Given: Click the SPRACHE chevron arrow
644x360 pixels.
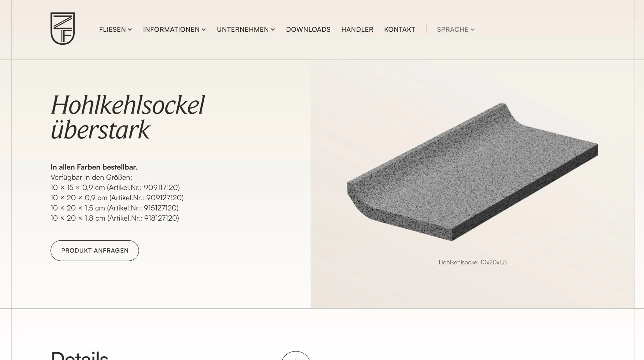Looking at the screenshot, I should click(x=473, y=30).
